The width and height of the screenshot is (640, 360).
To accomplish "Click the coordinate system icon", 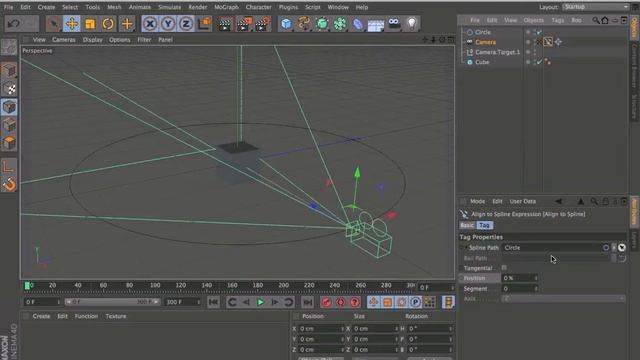I will [x=204, y=24].
